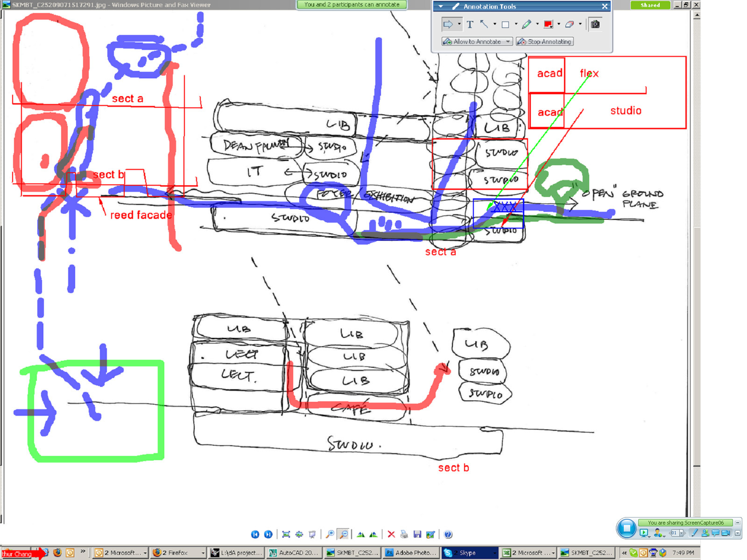Open the Allow to Annotate dropdown
The width and height of the screenshot is (747, 560).
pyautogui.click(x=477, y=42)
